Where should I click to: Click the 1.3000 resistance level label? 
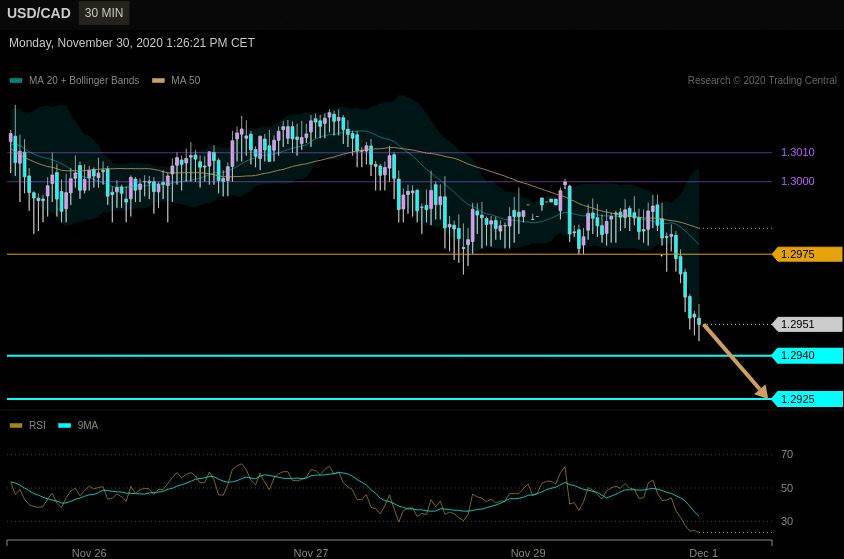point(798,181)
